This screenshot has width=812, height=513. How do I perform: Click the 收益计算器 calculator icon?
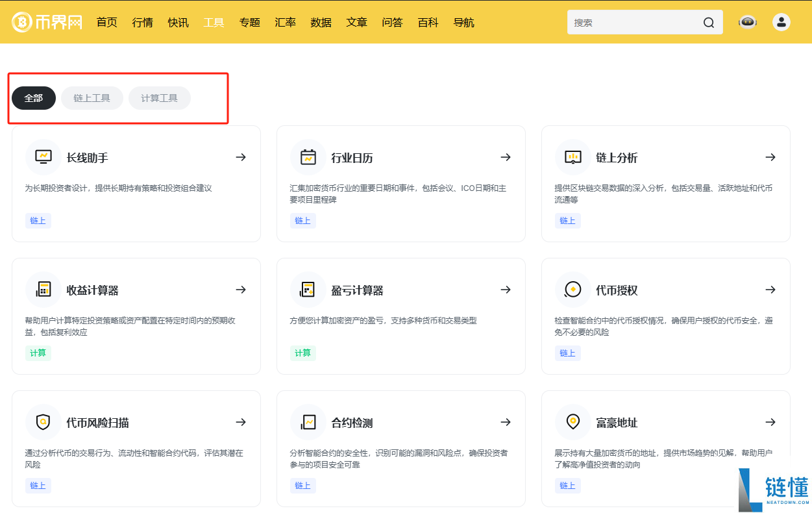(43, 290)
